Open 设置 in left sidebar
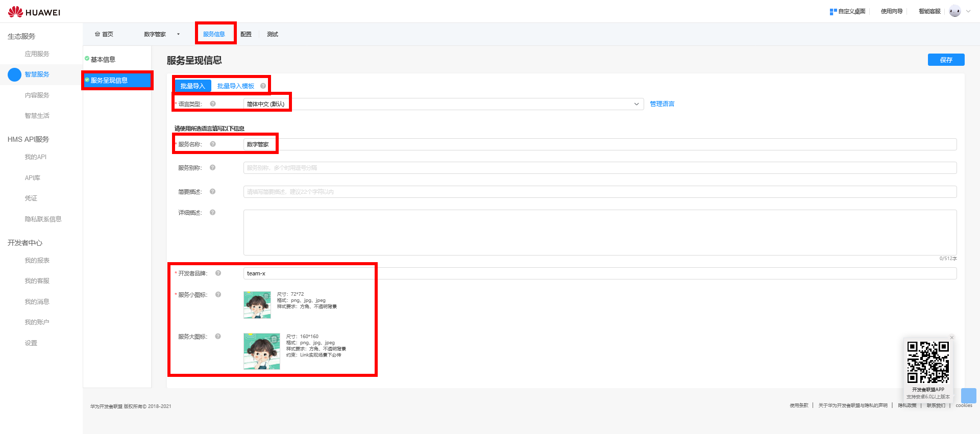The width and height of the screenshot is (980, 434). pyautogui.click(x=31, y=343)
